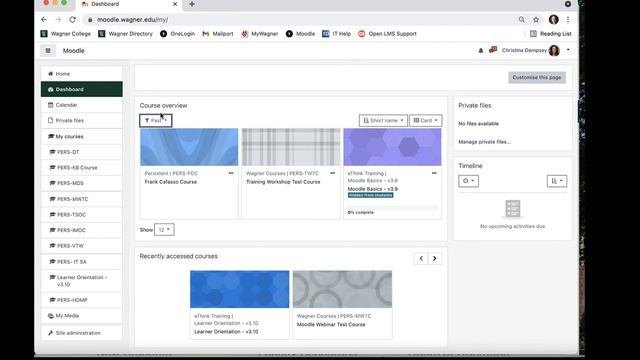Open Moodle Webinar Test Course title link
Image resolution: width=640 pixels, height=360 pixels.
coord(331,325)
